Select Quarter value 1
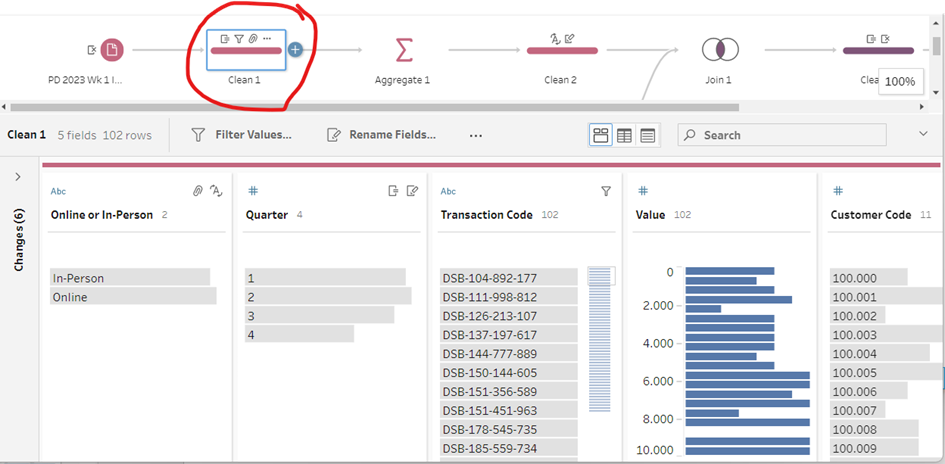 pyautogui.click(x=325, y=278)
